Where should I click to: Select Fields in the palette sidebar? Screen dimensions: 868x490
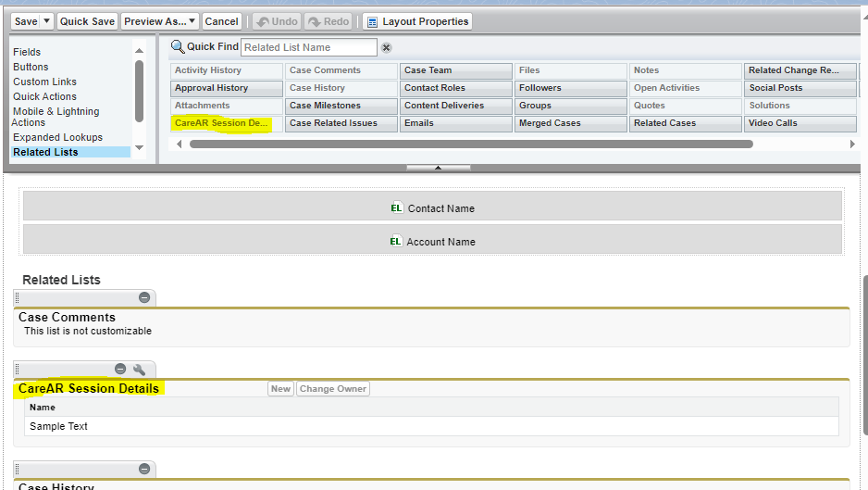pos(27,52)
